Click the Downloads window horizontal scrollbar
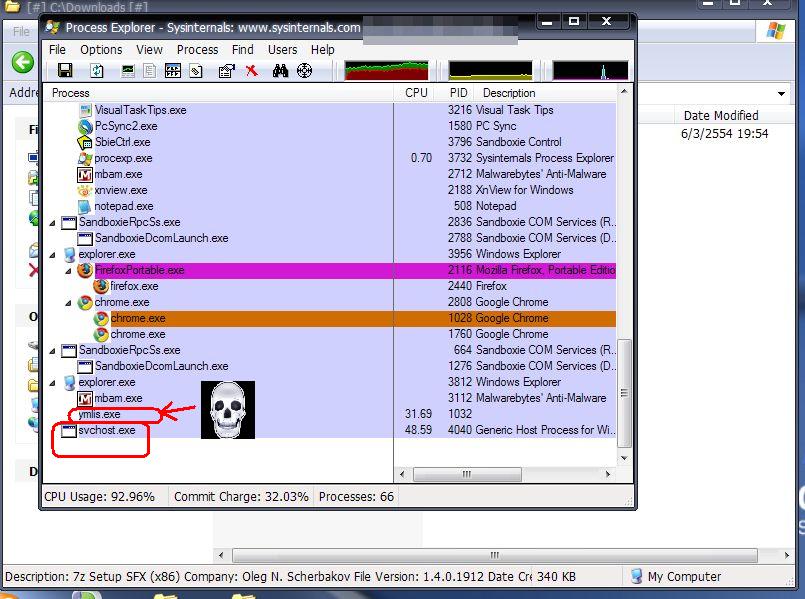The width and height of the screenshot is (805, 599). tap(495, 555)
